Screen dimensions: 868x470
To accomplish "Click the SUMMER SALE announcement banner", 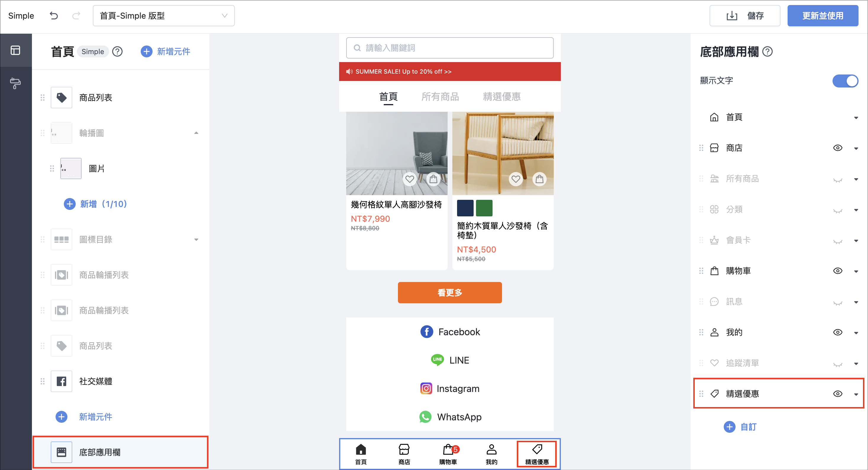I will (x=449, y=72).
